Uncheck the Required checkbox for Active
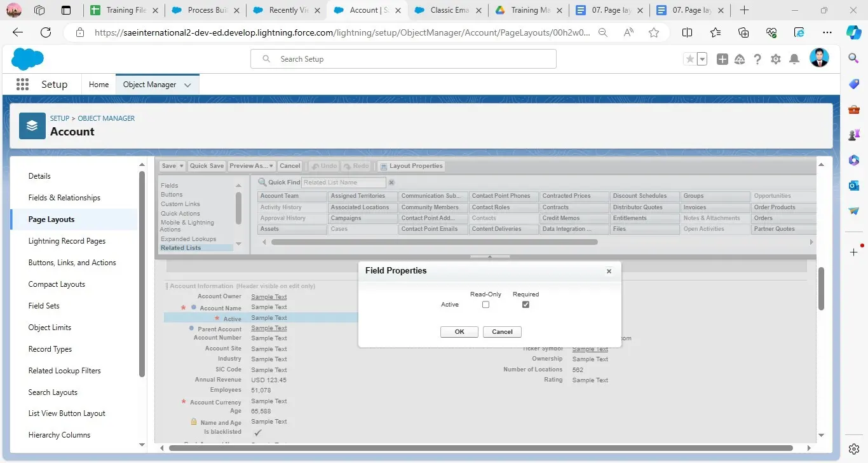Screen dimensions: 868x463 tap(526, 305)
